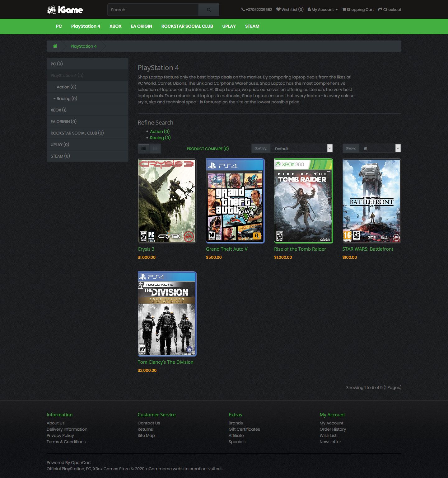
Task: Open Brands footer link
Action: point(236,423)
